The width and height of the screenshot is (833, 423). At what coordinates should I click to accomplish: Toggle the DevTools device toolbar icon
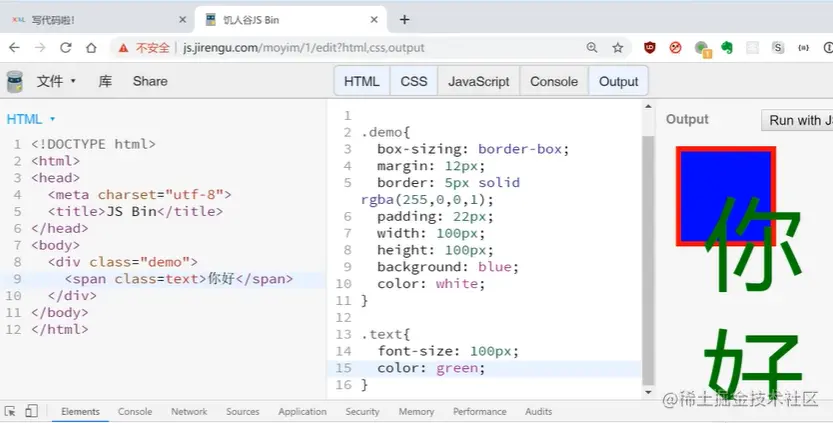tap(31, 411)
